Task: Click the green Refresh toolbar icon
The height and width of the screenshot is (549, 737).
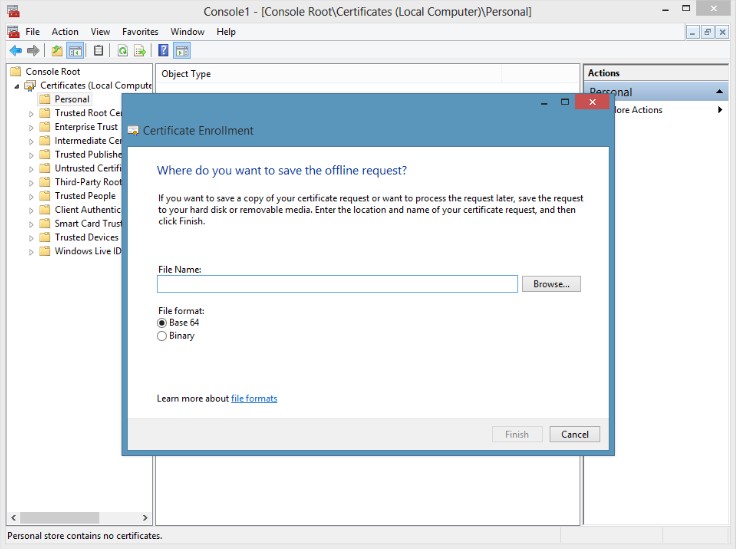Action: click(x=123, y=50)
